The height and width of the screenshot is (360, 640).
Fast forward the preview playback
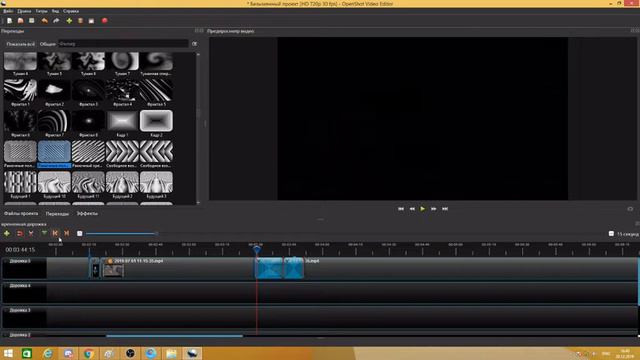click(433, 209)
